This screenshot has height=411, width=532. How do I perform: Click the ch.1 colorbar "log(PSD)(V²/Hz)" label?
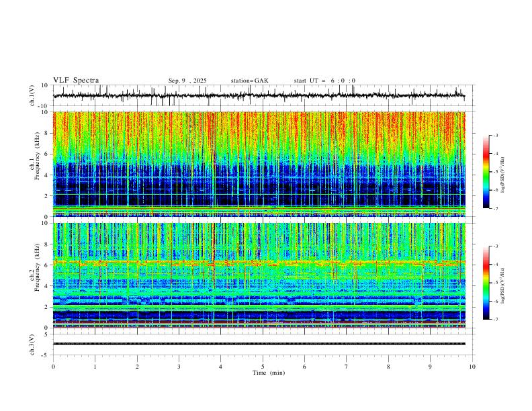(502, 175)
